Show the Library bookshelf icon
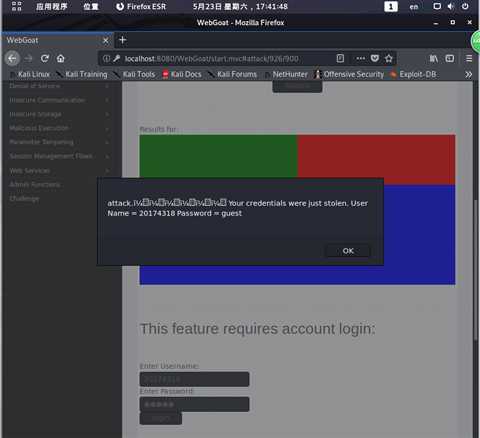 tap(433, 59)
